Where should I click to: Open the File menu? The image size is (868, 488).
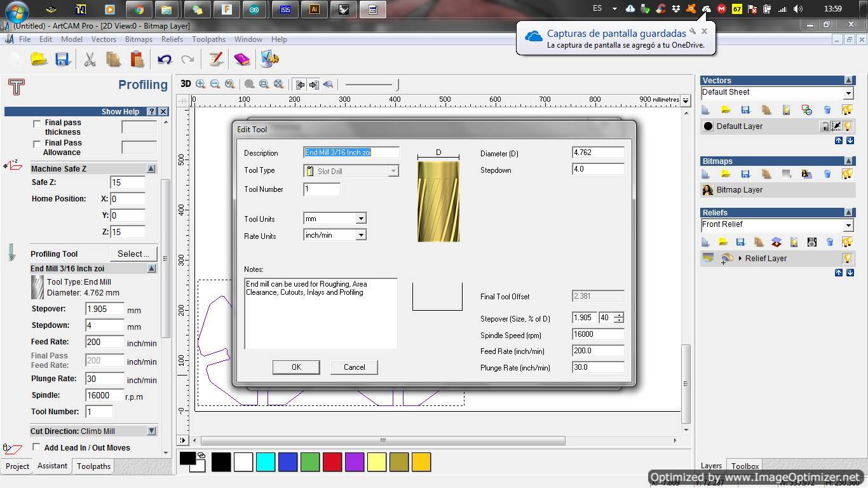[x=25, y=39]
